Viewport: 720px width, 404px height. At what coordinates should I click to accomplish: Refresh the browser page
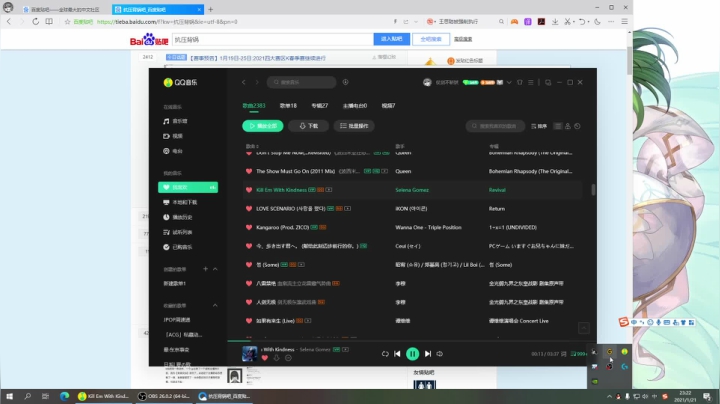pos(35,22)
